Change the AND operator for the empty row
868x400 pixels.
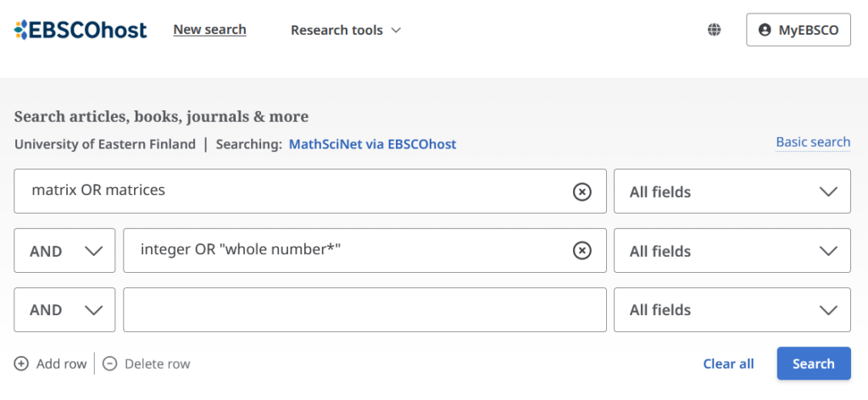[64, 310]
